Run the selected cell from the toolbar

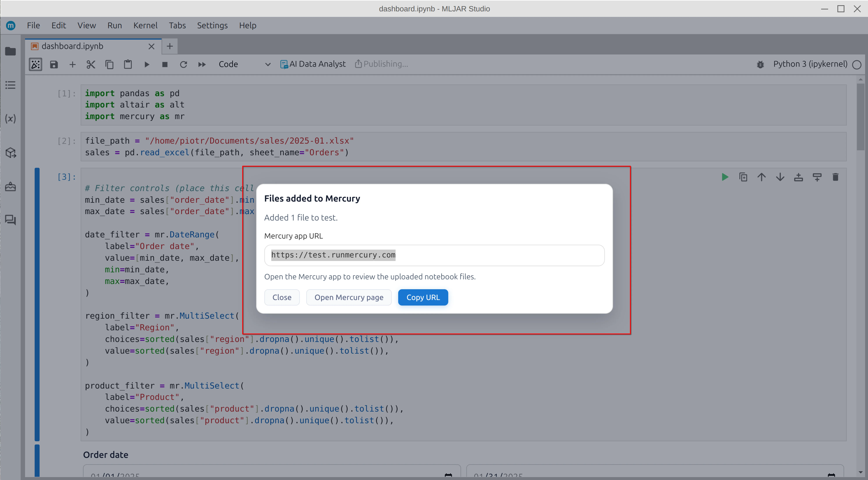point(147,64)
